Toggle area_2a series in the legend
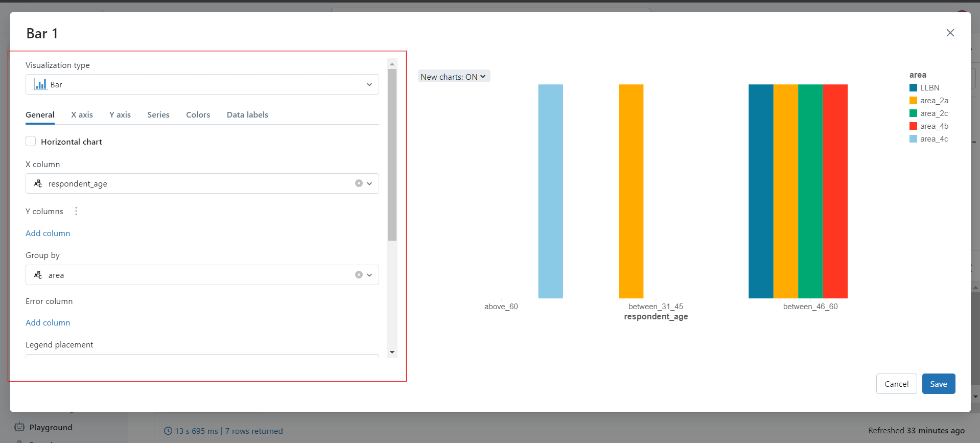This screenshot has width=980, height=443. [929, 101]
